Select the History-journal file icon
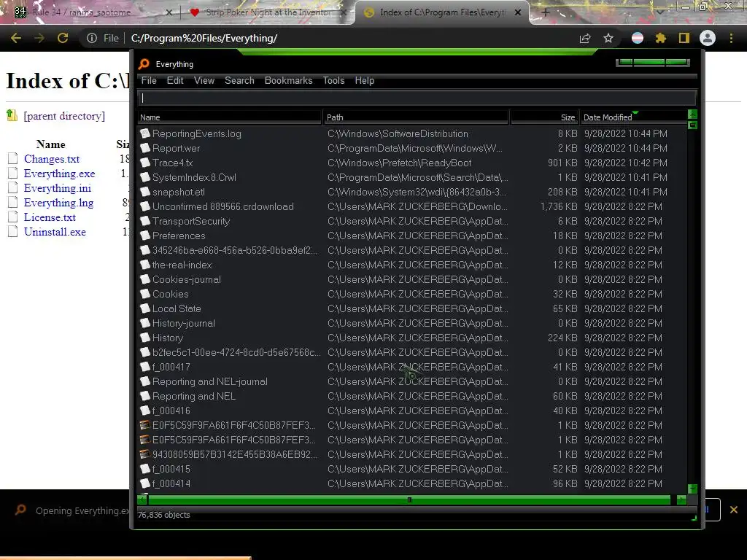 click(x=145, y=323)
